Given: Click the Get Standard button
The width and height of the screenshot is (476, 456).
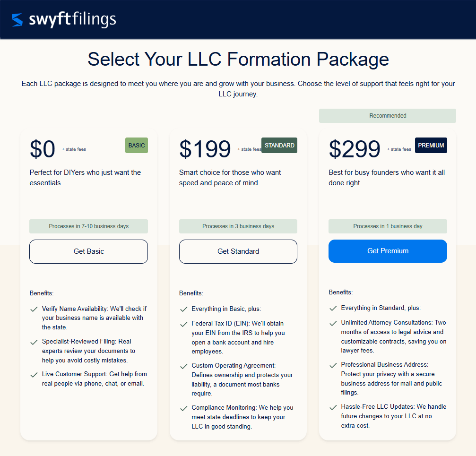Looking at the screenshot, I should pyautogui.click(x=238, y=251).
